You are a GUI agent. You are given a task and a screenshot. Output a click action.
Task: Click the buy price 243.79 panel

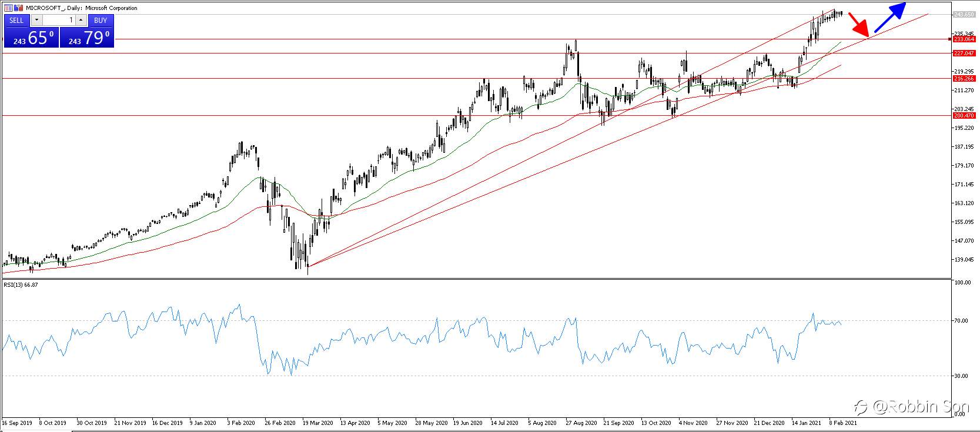[x=87, y=37]
